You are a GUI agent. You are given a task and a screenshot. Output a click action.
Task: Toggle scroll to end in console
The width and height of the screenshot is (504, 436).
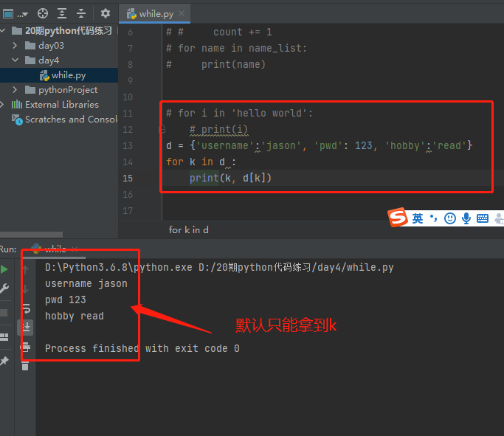pos(26,327)
